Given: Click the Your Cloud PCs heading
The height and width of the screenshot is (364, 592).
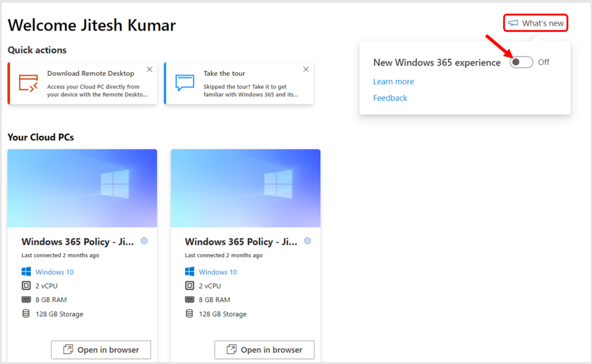Looking at the screenshot, I should point(41,138).
